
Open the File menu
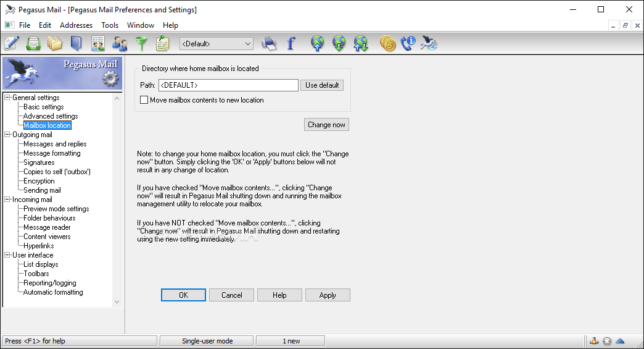[x=25, y=25]
